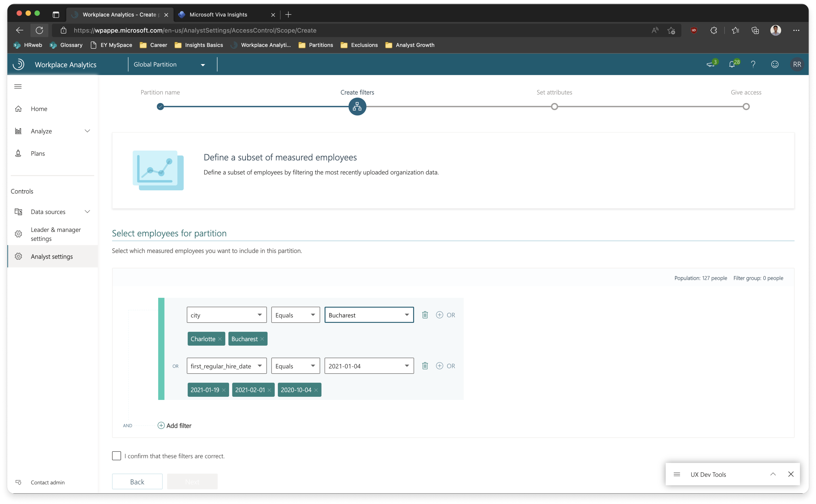Image resolution: width=816 pixels, height=504 pixels.
Task: Delete the first_regular_hire_date filter row
Action: 425,366
